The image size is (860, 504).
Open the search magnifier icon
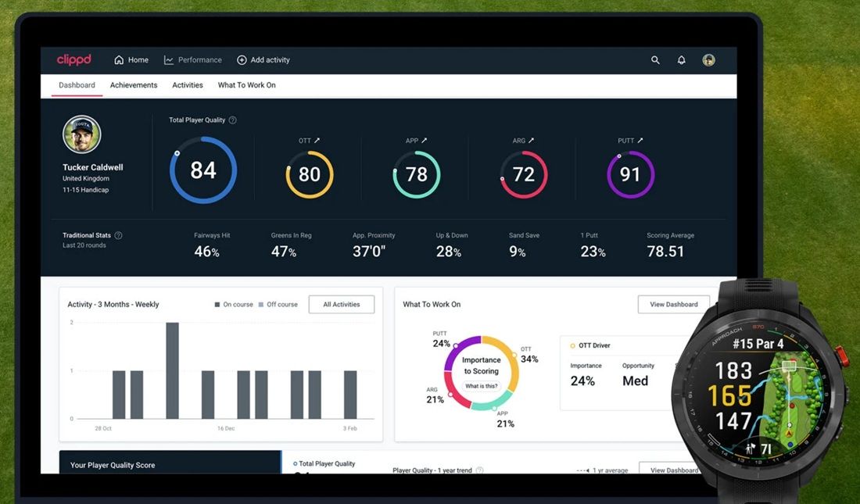[655, 60]
